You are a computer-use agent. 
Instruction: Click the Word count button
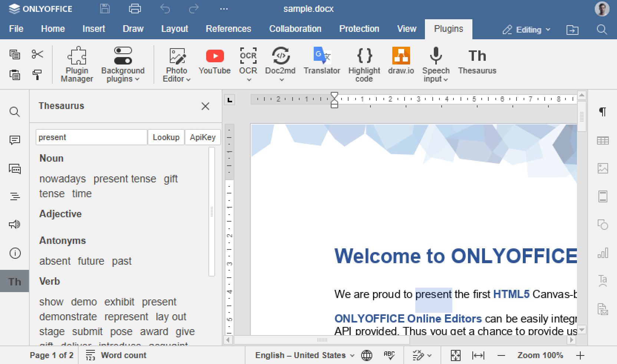click(116, 355)
